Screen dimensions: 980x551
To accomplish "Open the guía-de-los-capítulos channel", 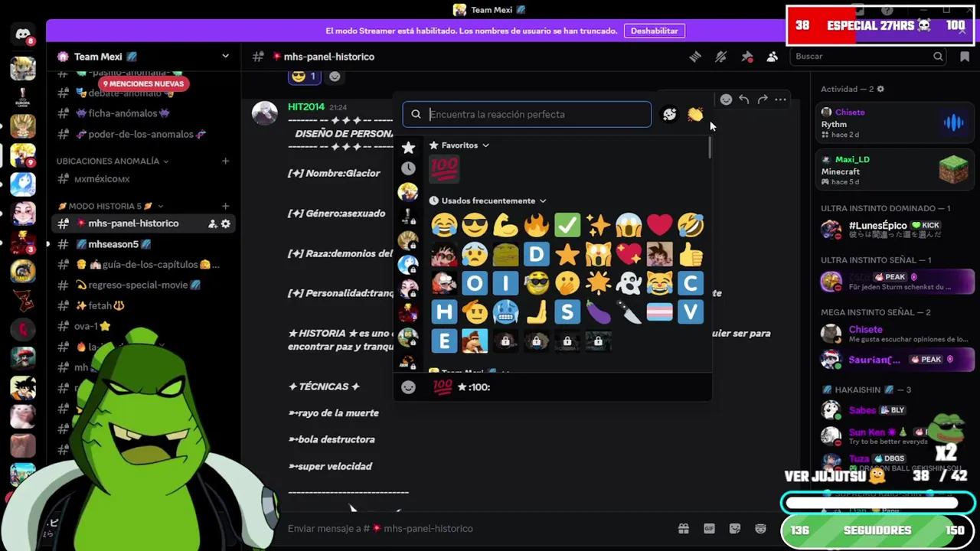I will [x=143, y=265].
